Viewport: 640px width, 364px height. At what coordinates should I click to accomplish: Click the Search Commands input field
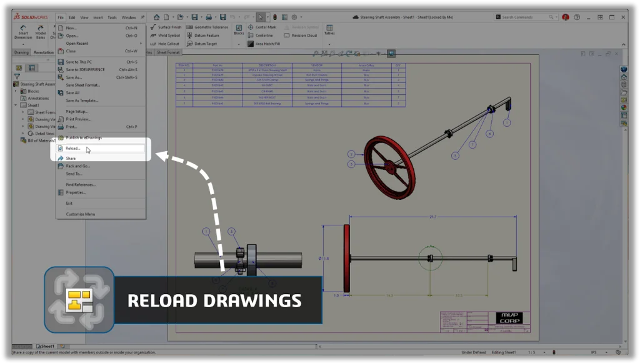[x=527, y=17]
